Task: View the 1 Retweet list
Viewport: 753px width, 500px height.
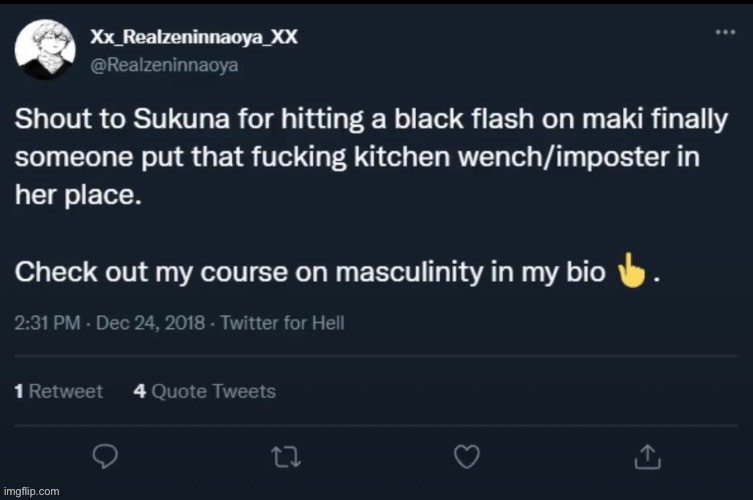Action: [59, 391]
